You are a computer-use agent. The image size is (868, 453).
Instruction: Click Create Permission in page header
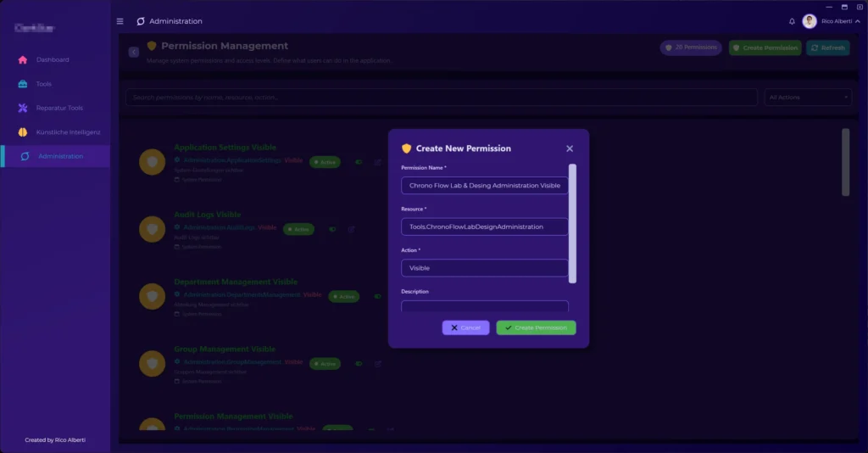[x=765, y=48]
